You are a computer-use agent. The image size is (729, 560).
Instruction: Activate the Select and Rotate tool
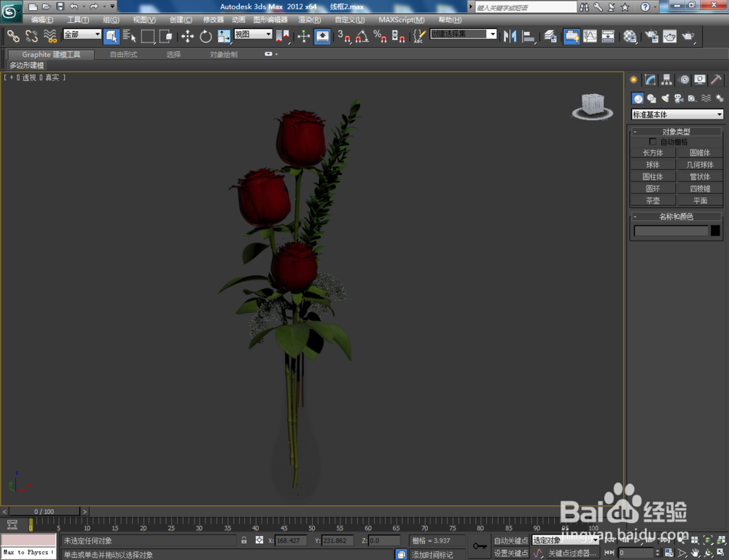206,36
